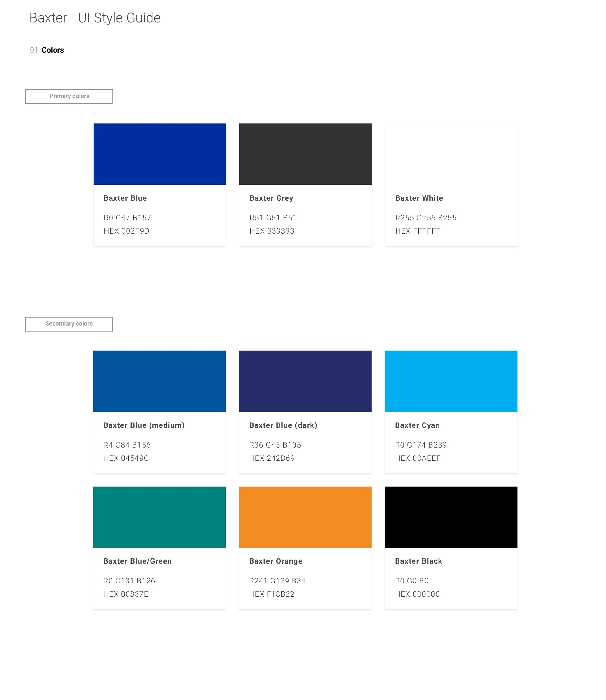Click the Baxter White swatch area
The width and height of the screenshot is (606, 700).
tap(451, 154)
